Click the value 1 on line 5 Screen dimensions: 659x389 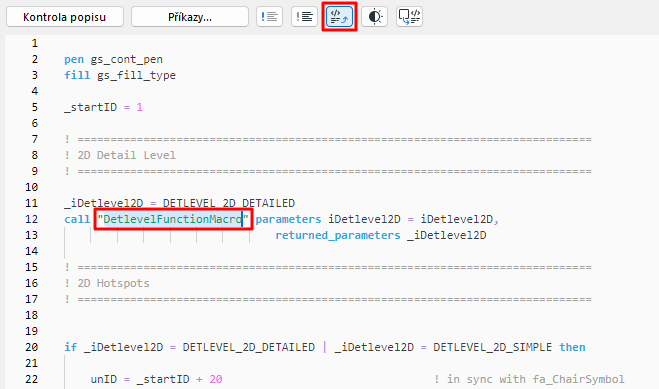(140, 108)
